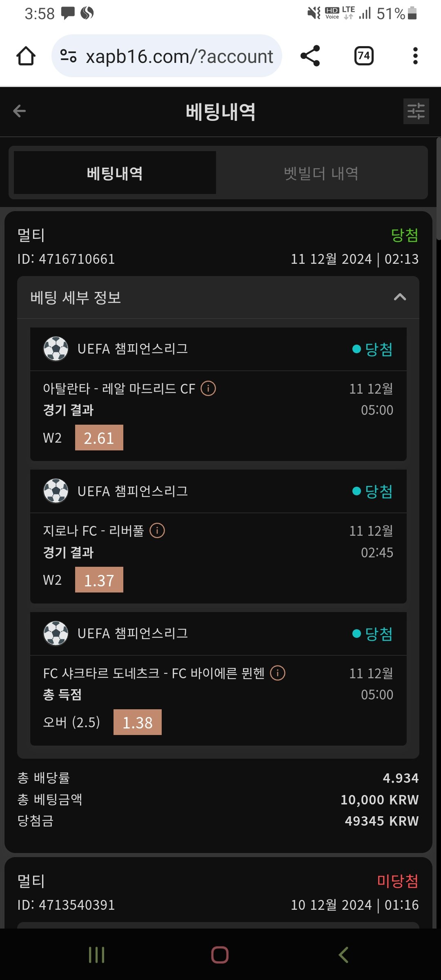Collapse the 베팅 세부 정보 section chevron
The height and width of the screenshot is (980, 441).
pyautogui.click(x=400, y=297)
